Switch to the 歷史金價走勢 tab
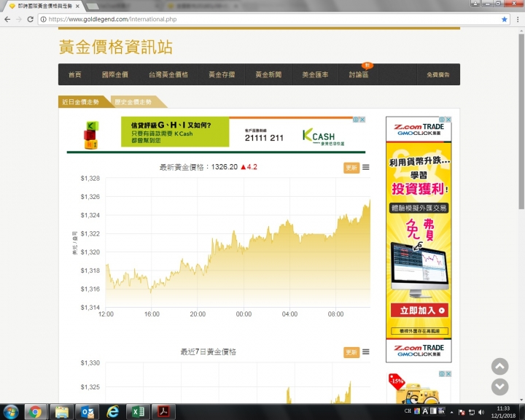This screenshot has height=420, width=525. click(133, 102)
